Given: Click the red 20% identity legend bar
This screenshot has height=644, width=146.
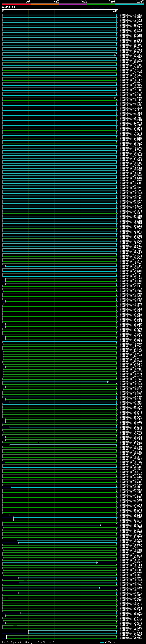Looking at the screenshot, I should 16,4.
